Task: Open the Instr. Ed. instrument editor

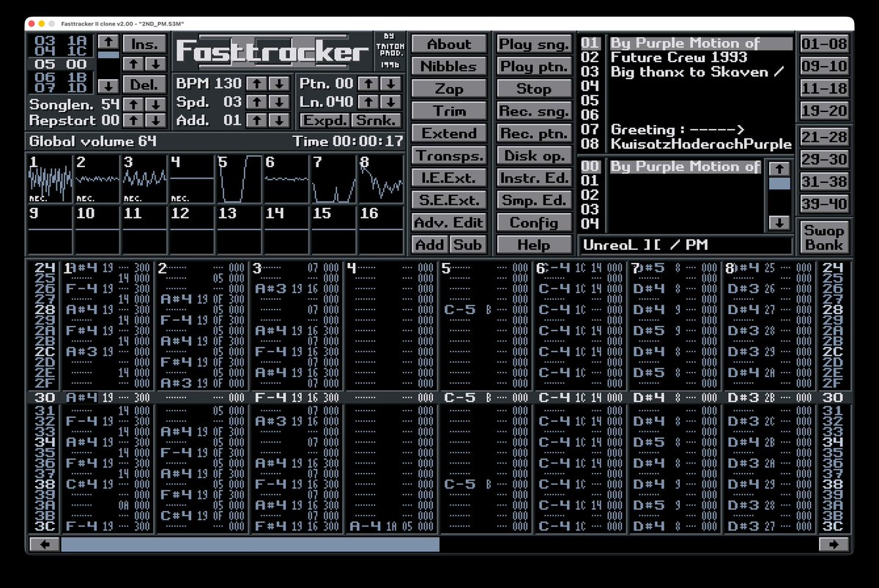Action: coord(534,178)
